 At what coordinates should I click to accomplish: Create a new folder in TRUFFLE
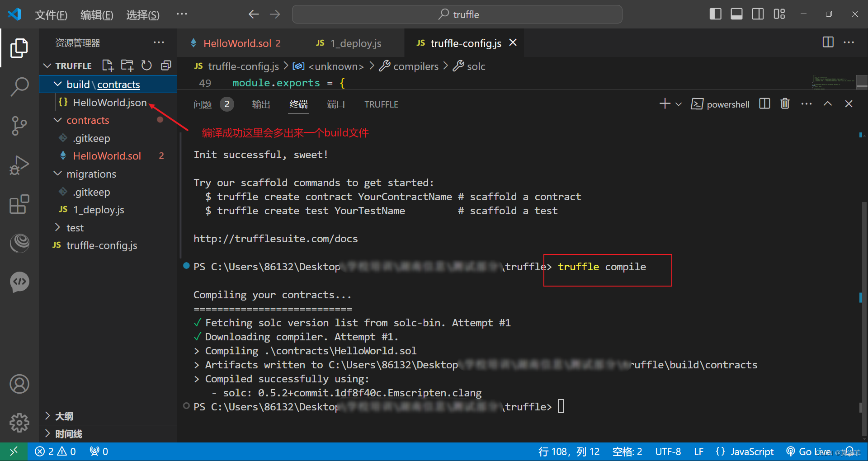[x=127, y=66]
